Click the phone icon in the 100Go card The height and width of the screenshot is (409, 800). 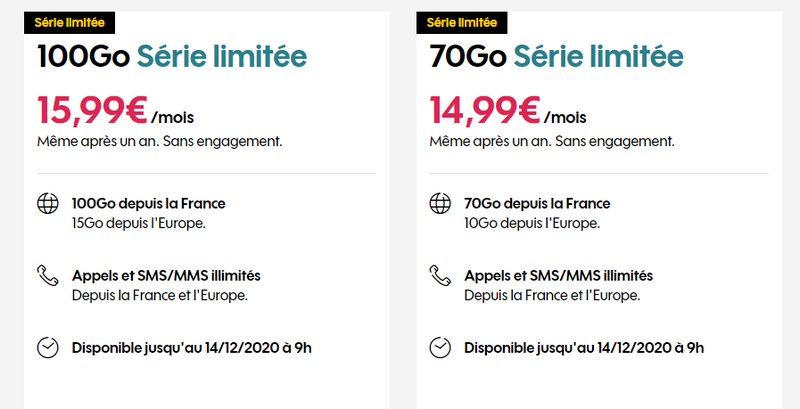click(47, 276)
